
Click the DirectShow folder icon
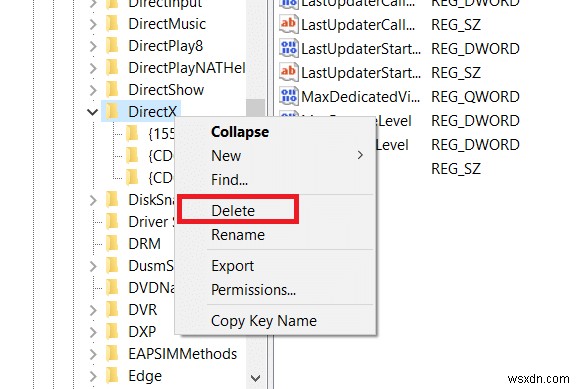tap(112, 90)
